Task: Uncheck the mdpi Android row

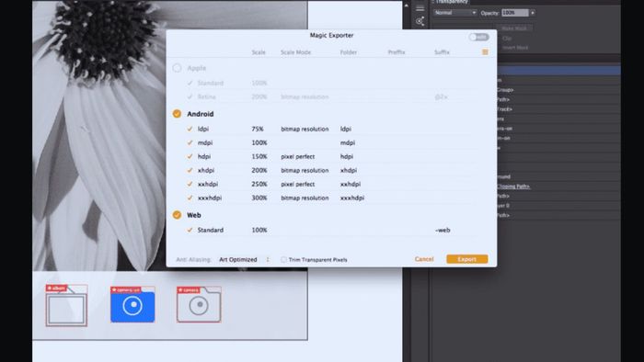Action: tap(190, 142)
